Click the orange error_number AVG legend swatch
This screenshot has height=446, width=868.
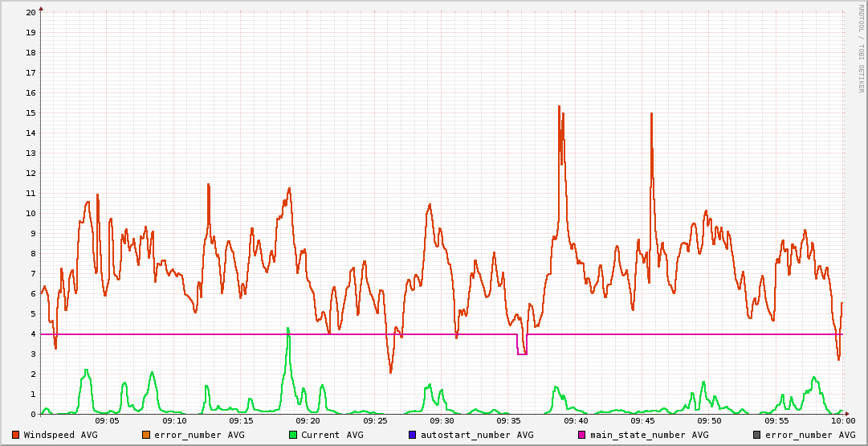pos(146,435)
